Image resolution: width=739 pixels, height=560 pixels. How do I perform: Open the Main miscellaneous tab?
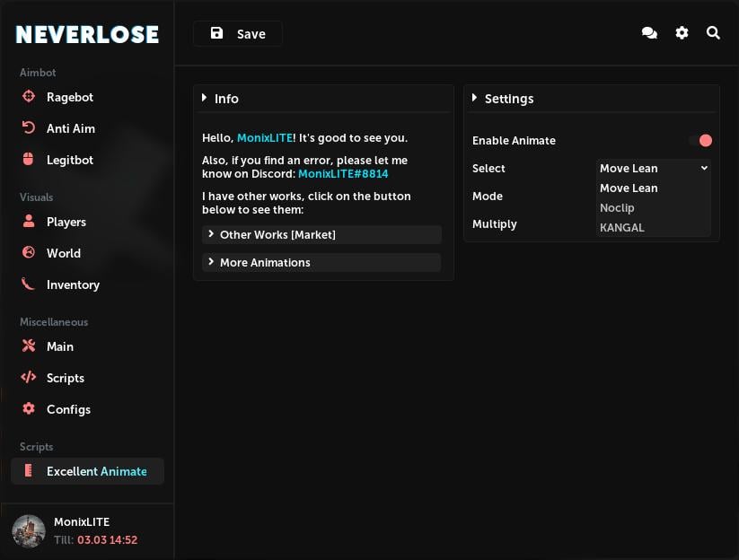tap(28, 346)
